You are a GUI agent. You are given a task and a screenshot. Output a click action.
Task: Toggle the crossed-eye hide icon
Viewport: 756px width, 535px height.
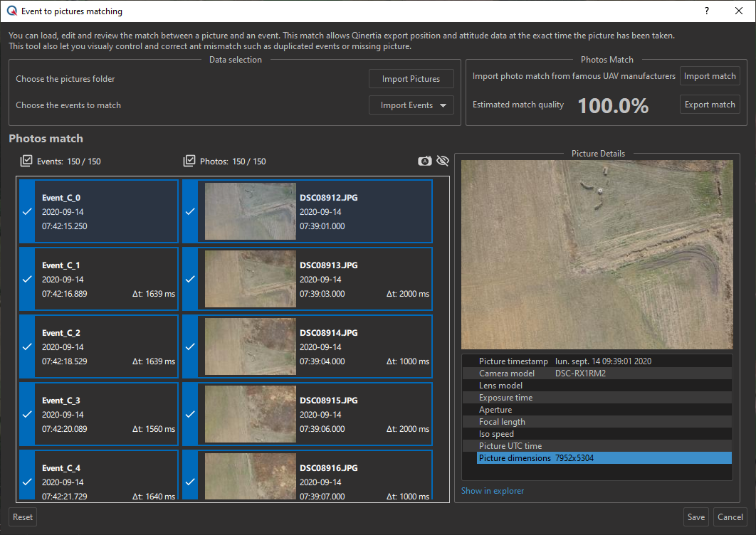coord(443,161)
